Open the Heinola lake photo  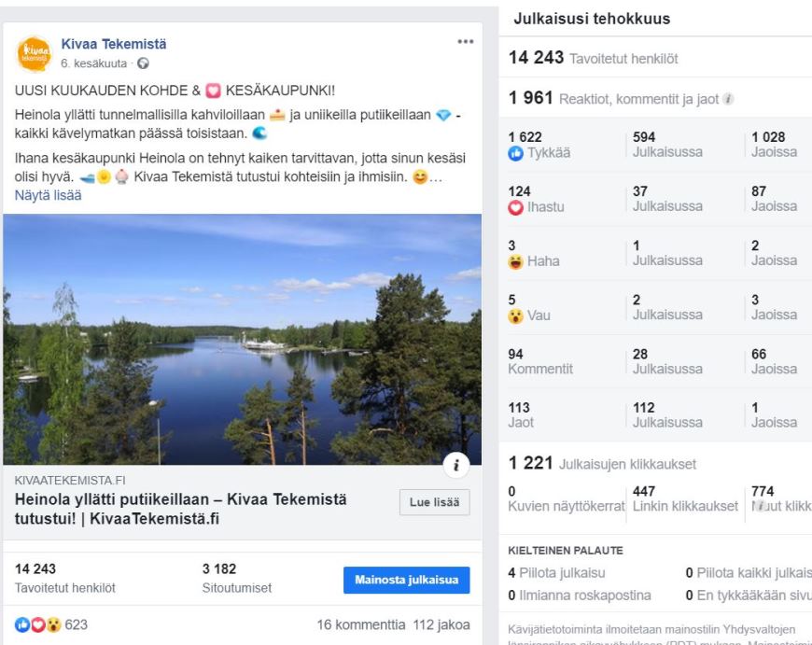tap(242, 339)
